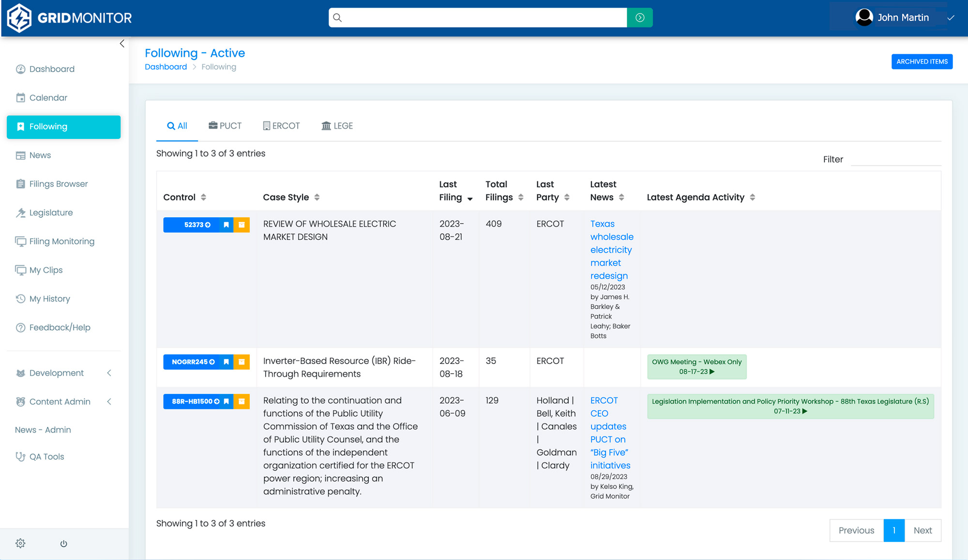Click bookmark icon for 88R-HB1500
This screenshot has width=968, height=560.
226,402
